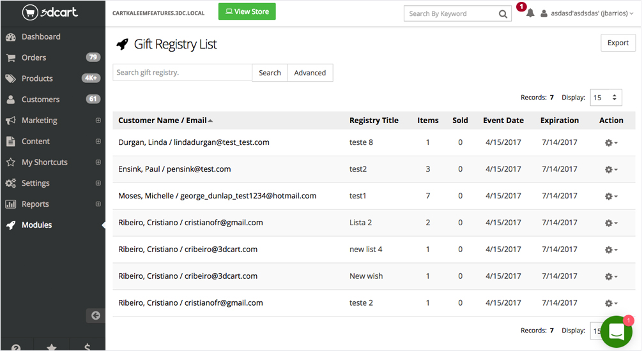This screenshot has width=644, height=351.
Task: Click the green View Store button
Action: (x=247, y=11)
